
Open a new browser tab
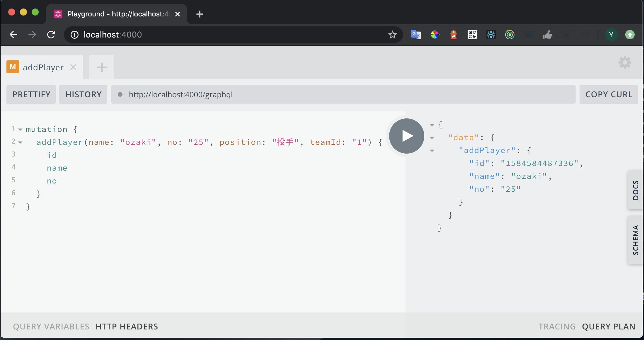tap(200, 14)
